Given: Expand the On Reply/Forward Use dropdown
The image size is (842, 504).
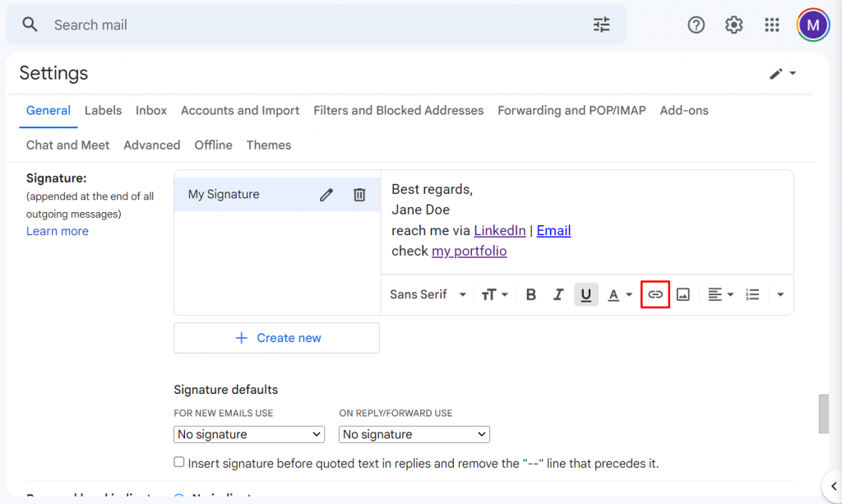Looking at the screenshot, I should click(414, 434).
